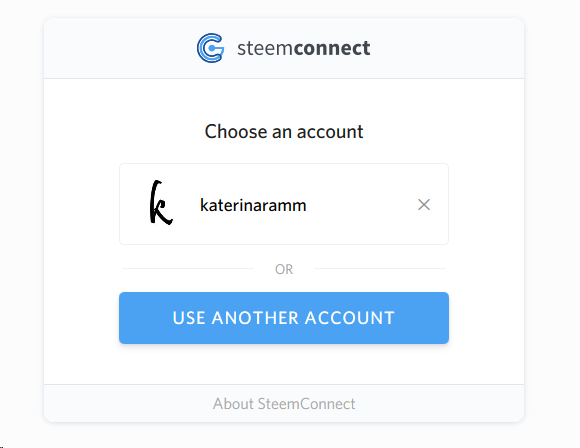Click the steemconnect wordmark in the header
This screenshot has height=448, width=580.
(x=303, y=48)
